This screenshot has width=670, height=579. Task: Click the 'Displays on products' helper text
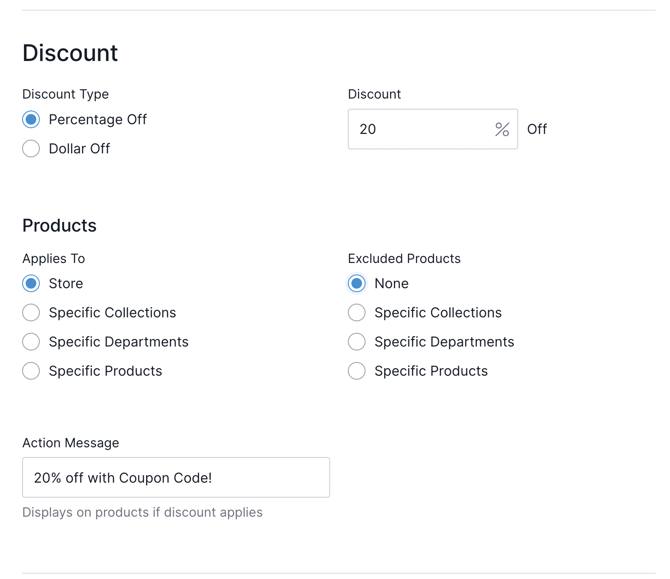click(142, 512)
